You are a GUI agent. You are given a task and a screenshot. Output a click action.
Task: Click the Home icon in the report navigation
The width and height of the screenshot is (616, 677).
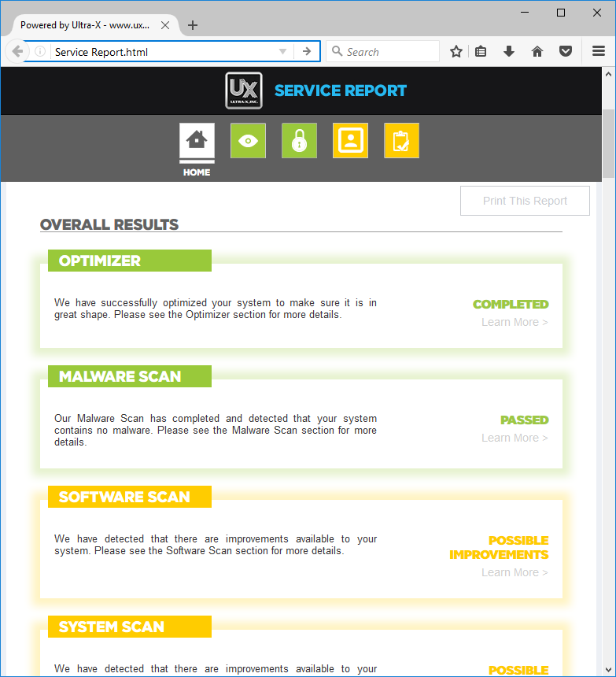(197, 141)
